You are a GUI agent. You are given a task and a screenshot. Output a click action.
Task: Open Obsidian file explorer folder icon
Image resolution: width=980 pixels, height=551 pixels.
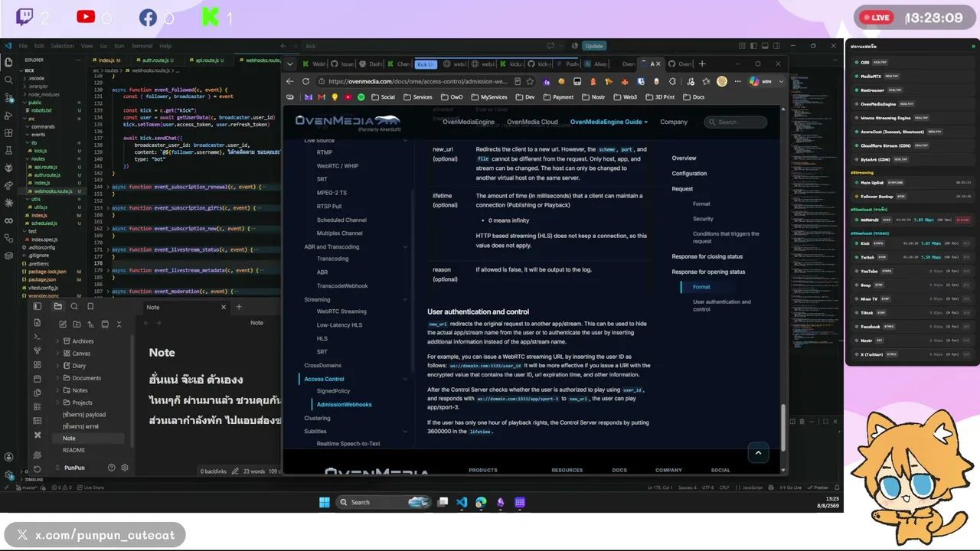point(57,306)
